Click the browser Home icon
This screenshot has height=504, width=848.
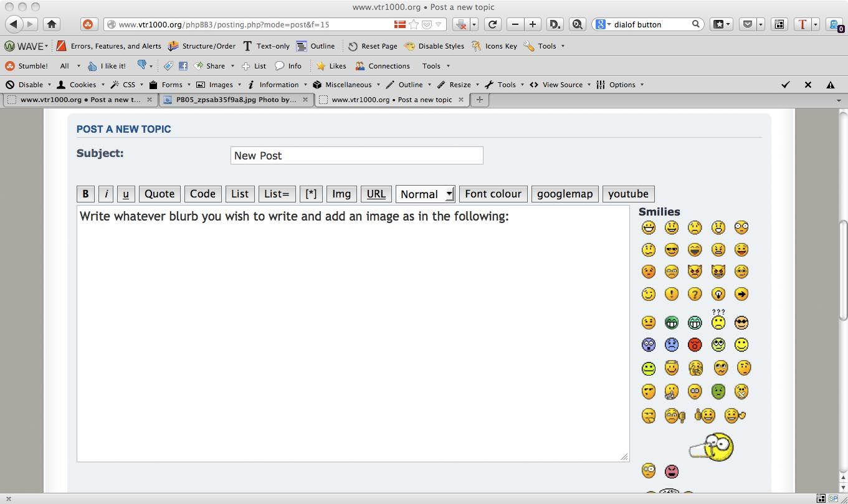(x=52, y=24)
